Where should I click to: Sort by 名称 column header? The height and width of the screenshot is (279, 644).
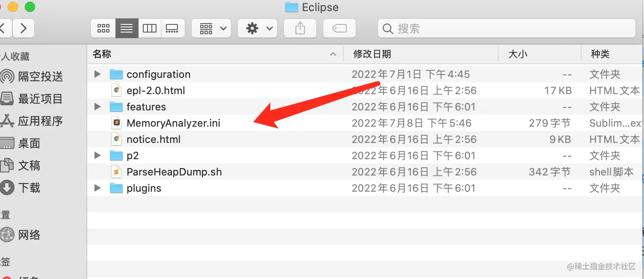(215, 54)
